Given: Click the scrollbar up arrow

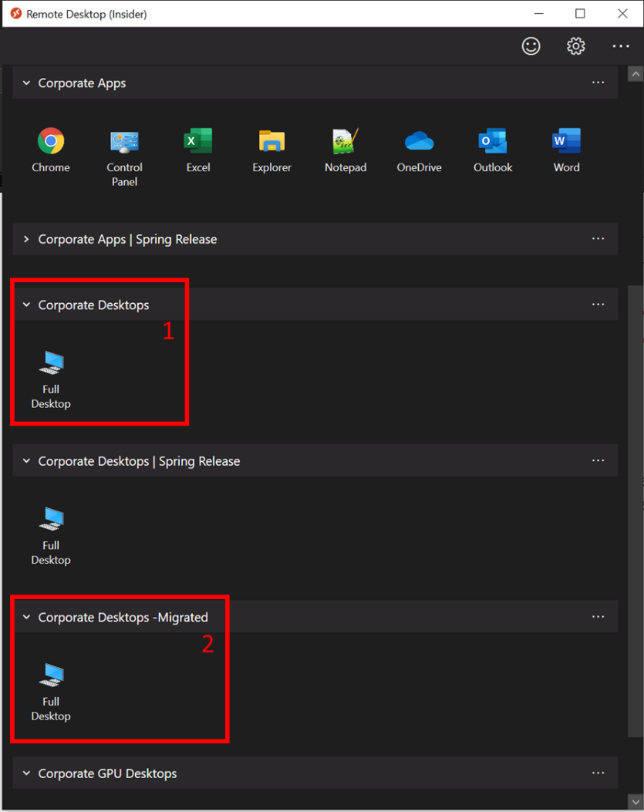Looking at the screenshot, I should tap(636, 74).
